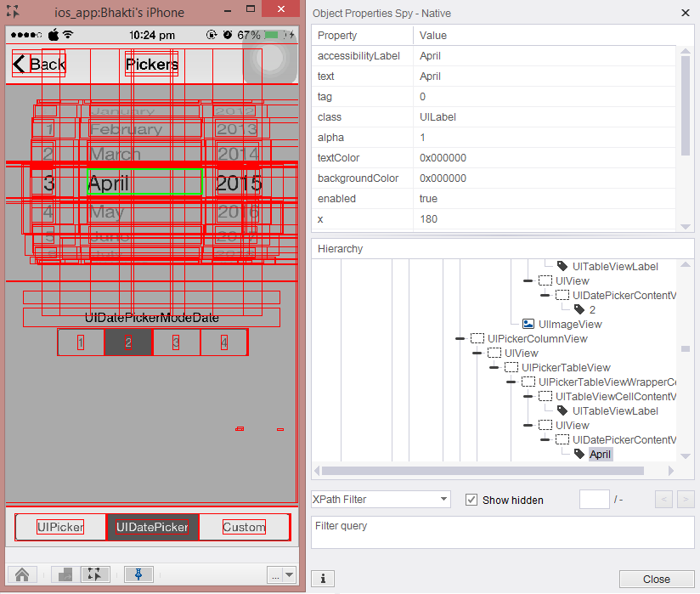Click the grayed-out step icon in bottom toolbar

tap(65, 574)
